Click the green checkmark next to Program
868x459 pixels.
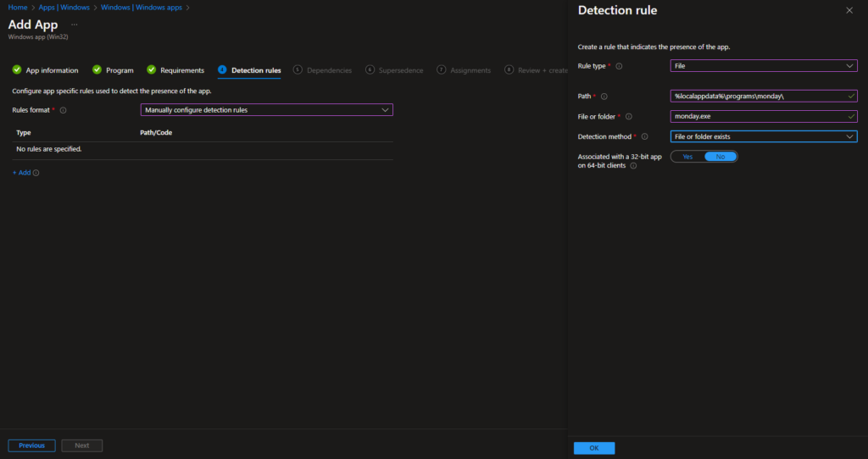[97, 69]
